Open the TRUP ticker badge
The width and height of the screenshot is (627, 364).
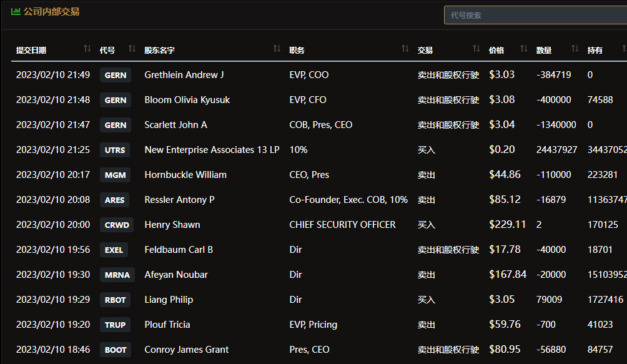coord(115,325)
